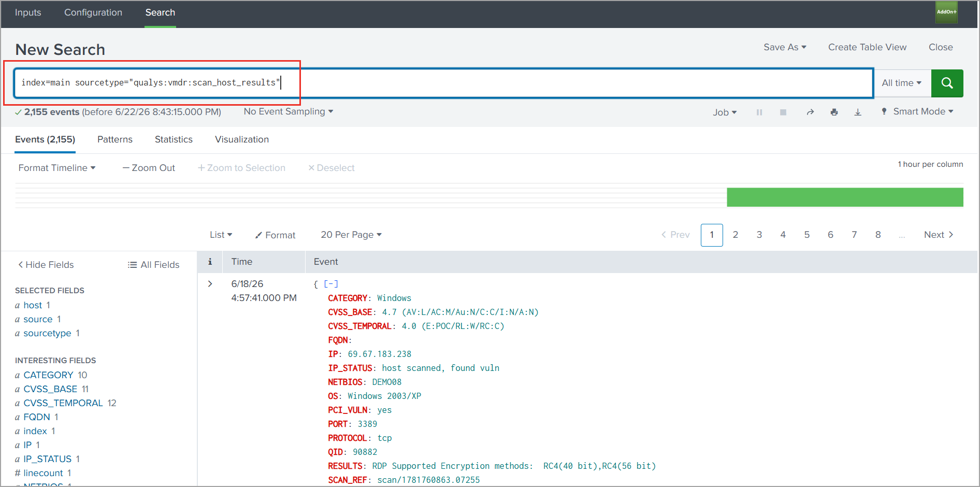Open the Job menu

click(725, 112)
